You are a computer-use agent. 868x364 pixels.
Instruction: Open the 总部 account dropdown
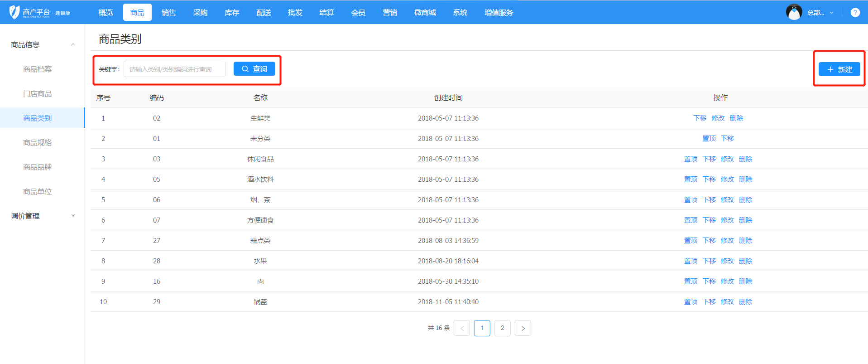click(x=820, y=13)
